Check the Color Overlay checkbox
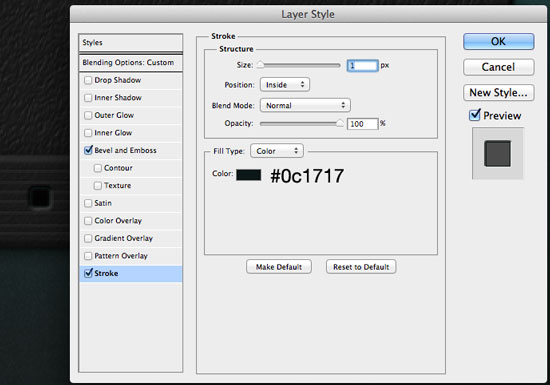Image resolution: width=550 pixels, height=385 pixels. 88,221
